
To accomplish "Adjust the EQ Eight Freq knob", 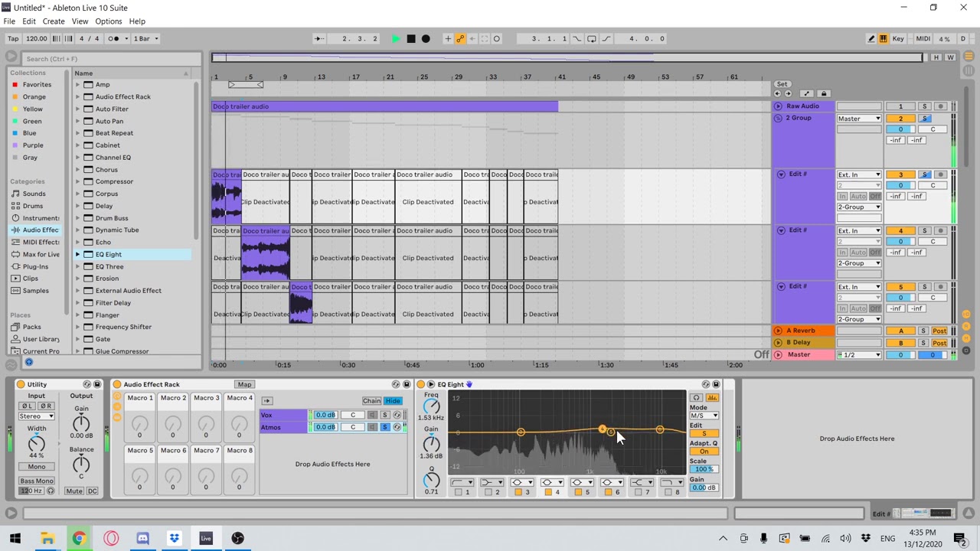I will (x=432, y=406).
